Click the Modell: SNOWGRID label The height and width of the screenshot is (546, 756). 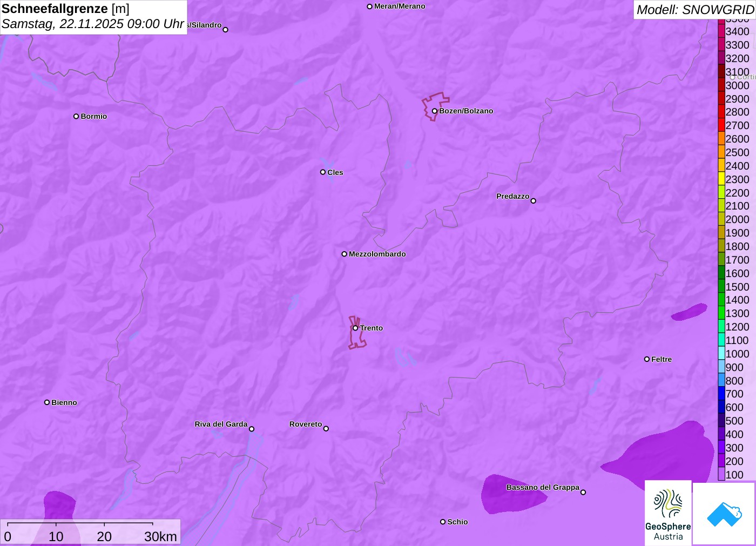(x=696, y=10)
